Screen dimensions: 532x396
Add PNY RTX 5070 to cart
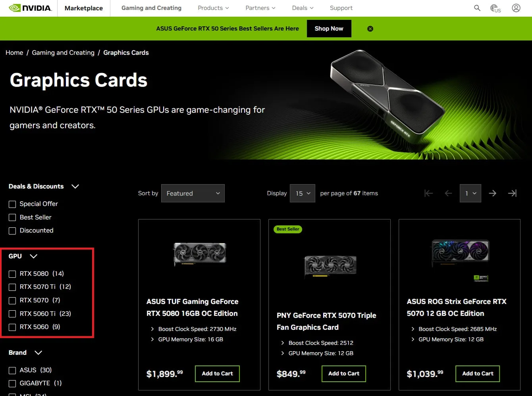344,374
